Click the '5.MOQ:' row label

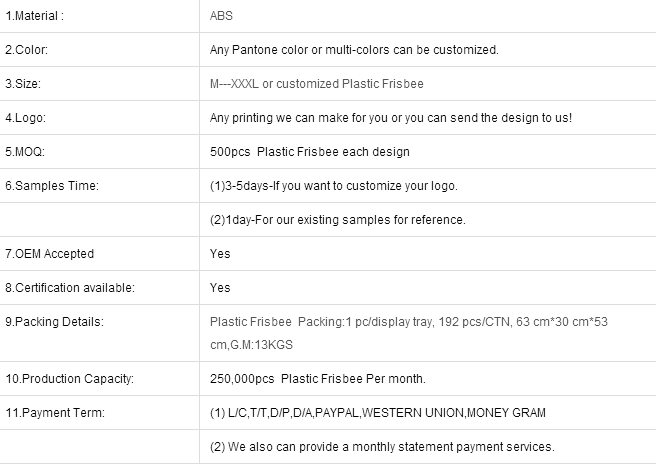(25, 151)
